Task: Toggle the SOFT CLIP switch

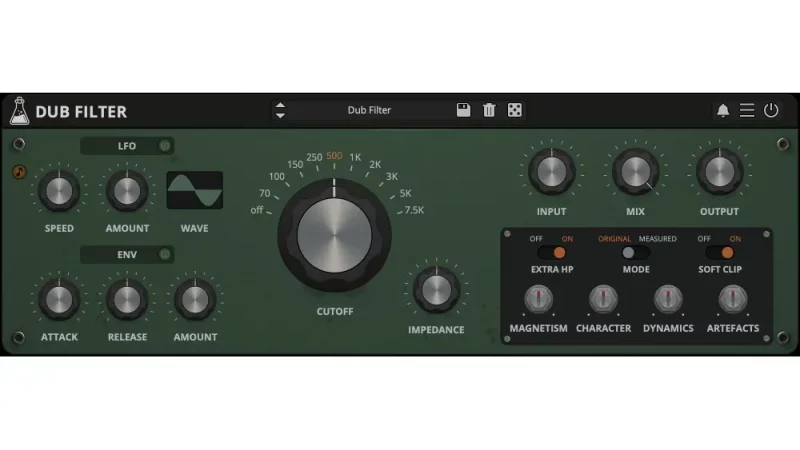Action: [720, 253]
